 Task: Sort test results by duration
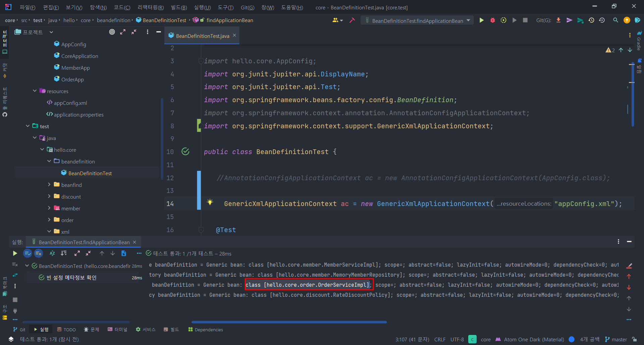pyautogui.click(x=64, y=253)
